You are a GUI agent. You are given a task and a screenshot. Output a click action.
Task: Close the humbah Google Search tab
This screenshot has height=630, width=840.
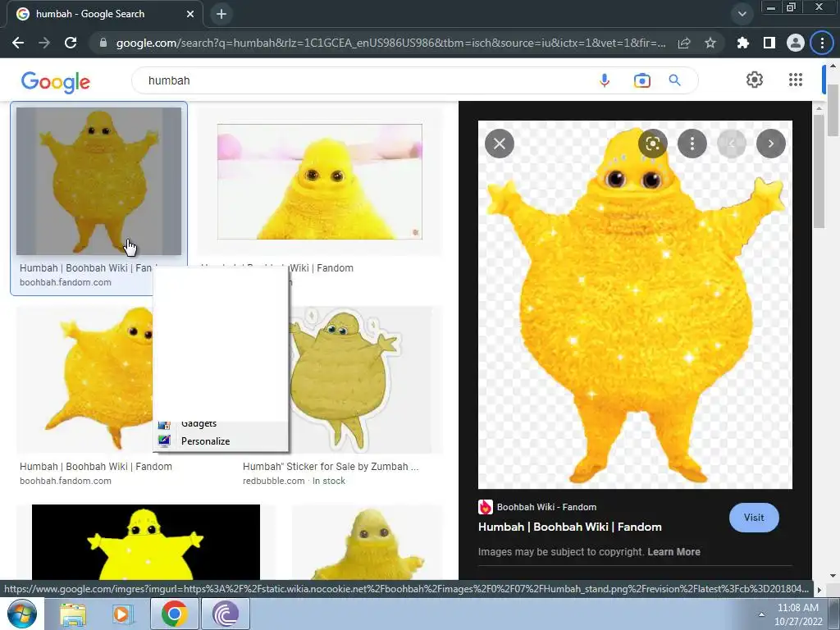pos(190,14)
